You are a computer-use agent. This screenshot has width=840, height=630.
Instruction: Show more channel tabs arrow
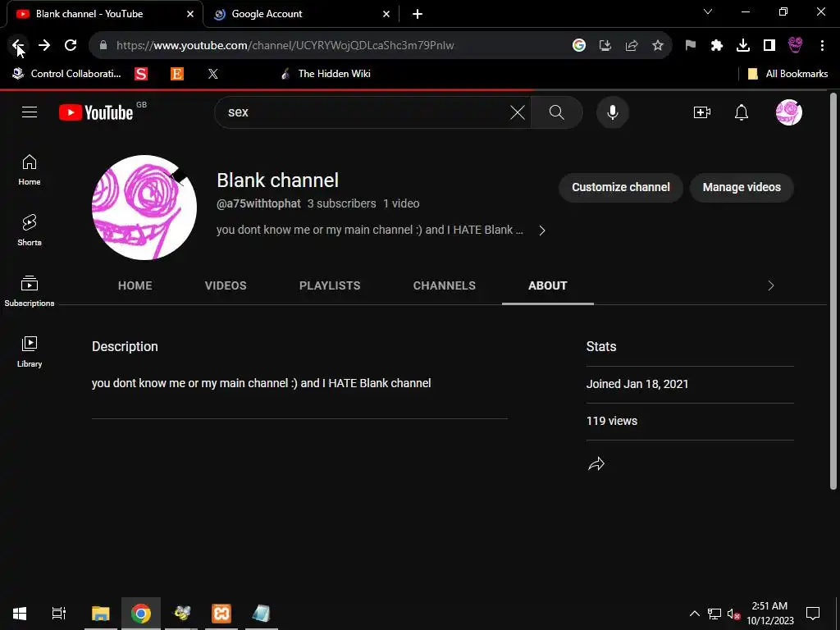[x=771, y=285]
